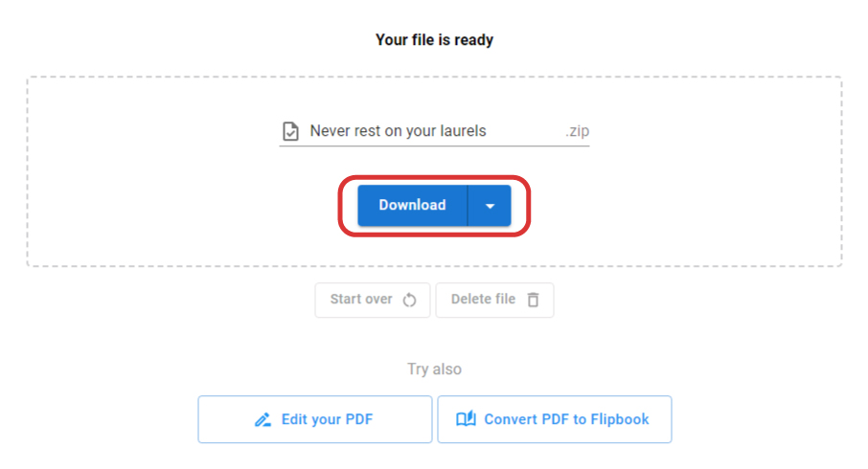The image size is (868, 469).
Task: Choose the Delete file text label
Action: coord(483,300)
